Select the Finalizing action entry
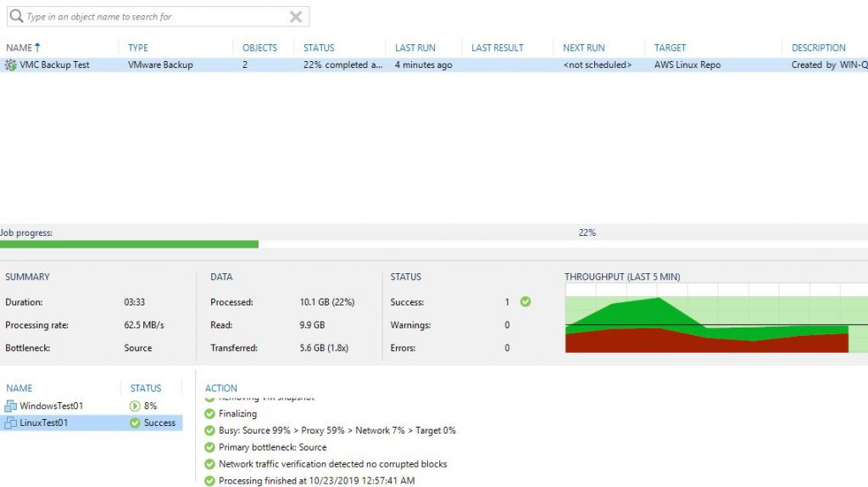868x487 pixels. click(237, 414)
